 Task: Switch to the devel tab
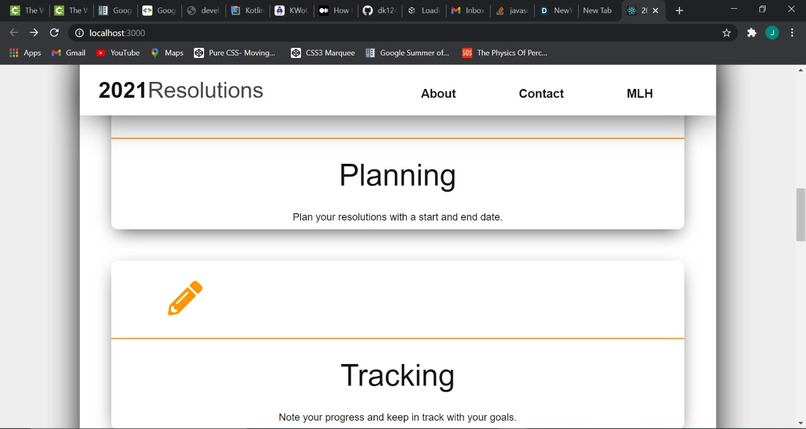(204, 10)
